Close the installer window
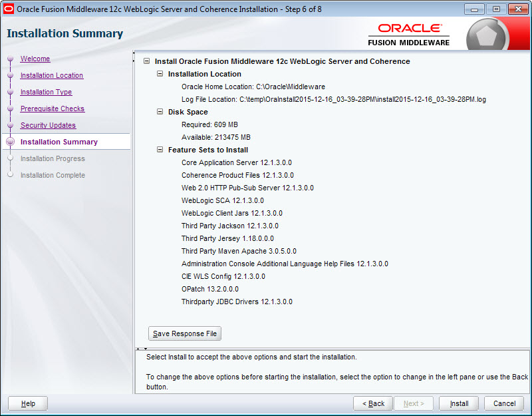This screenshot has height=416, width=532. [518, 9]
